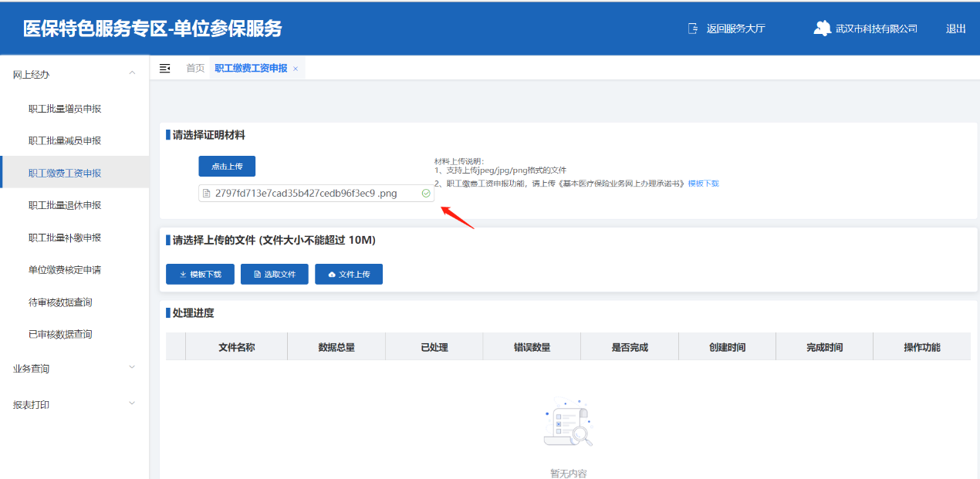Click the 医保特色服务专区-单位参保服务 title
This screenshot has height=479, width=980.
pyautogui.click(x=153, y=29)
